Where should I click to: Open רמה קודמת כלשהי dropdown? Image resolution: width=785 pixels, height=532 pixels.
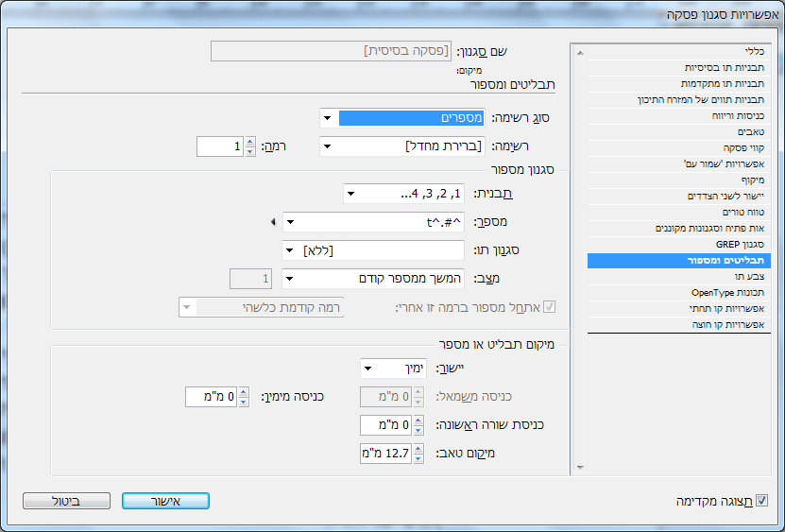pyautogui.click(x=261, y=307)
